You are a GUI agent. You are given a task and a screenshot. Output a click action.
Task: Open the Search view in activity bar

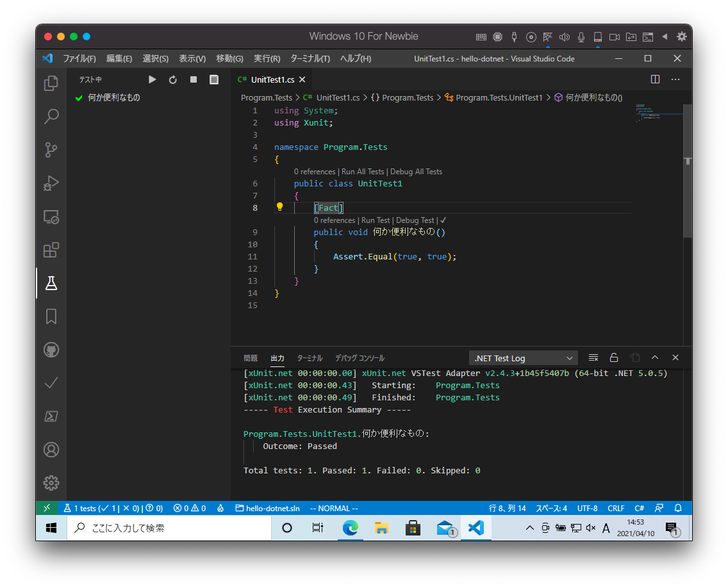pos(51,117)
